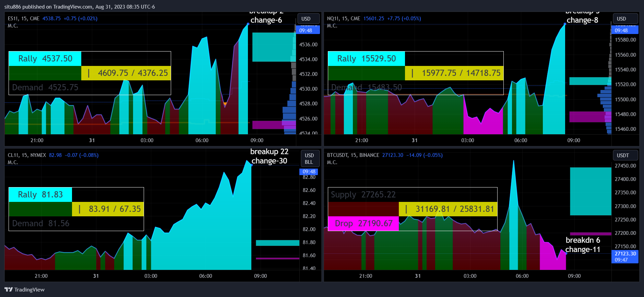Click 27300.00 on the BTCUSDT price axis
The image size is (644, 297).
click(x=625, y=206)
